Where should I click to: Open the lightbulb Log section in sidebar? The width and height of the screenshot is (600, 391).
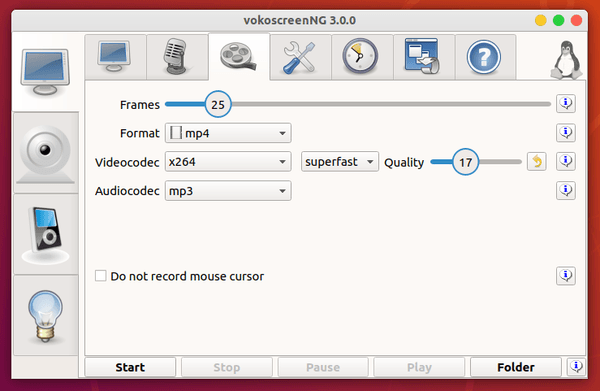tap(46, 315)
